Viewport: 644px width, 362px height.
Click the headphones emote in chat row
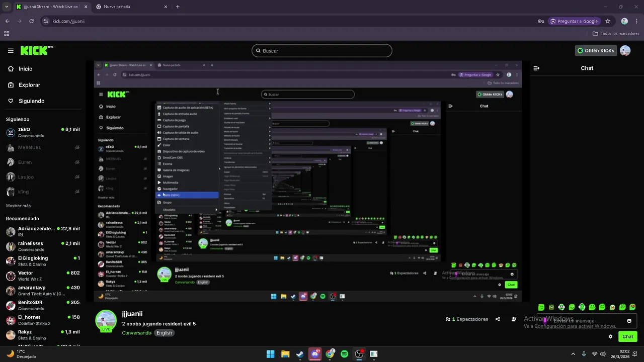coord(561,307)
